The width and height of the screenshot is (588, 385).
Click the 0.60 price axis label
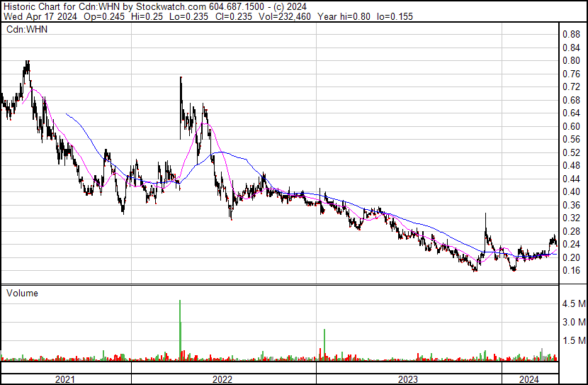pos(571,126)
